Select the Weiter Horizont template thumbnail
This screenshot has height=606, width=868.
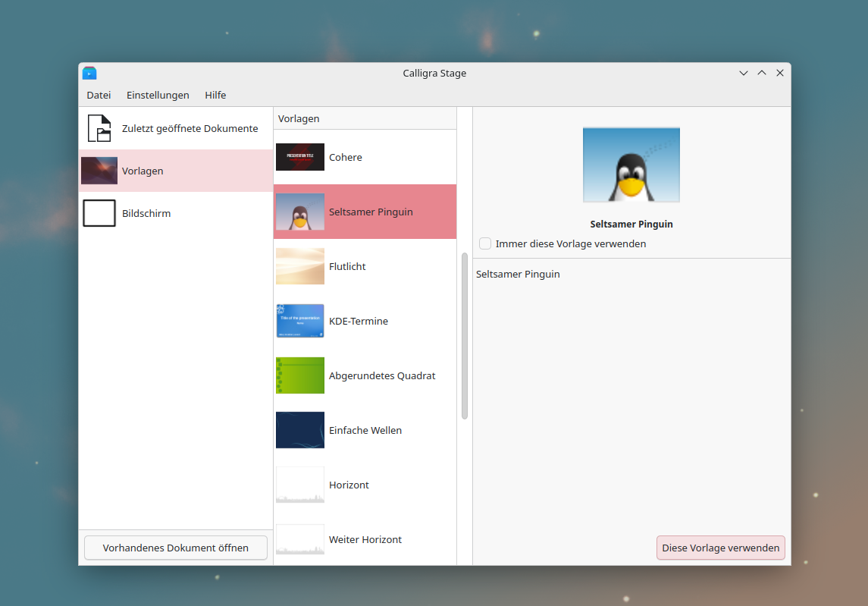click(x=300, y=539)
